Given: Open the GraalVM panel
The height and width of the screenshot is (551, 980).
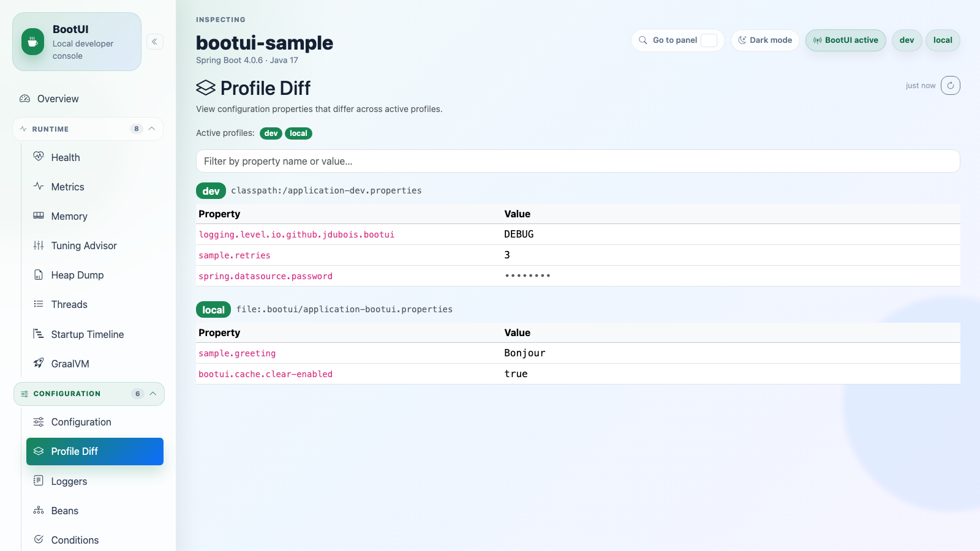Looking at the screenshot, I should tap(95, 364).
